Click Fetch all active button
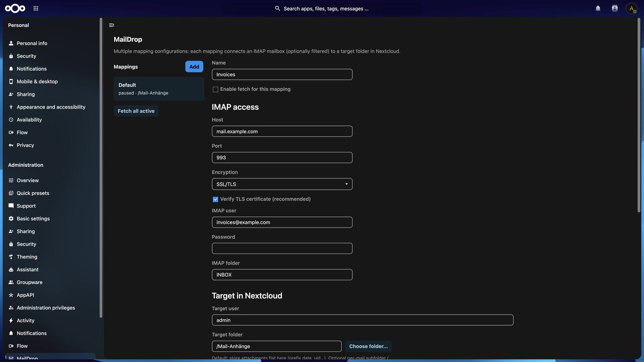 136,111
